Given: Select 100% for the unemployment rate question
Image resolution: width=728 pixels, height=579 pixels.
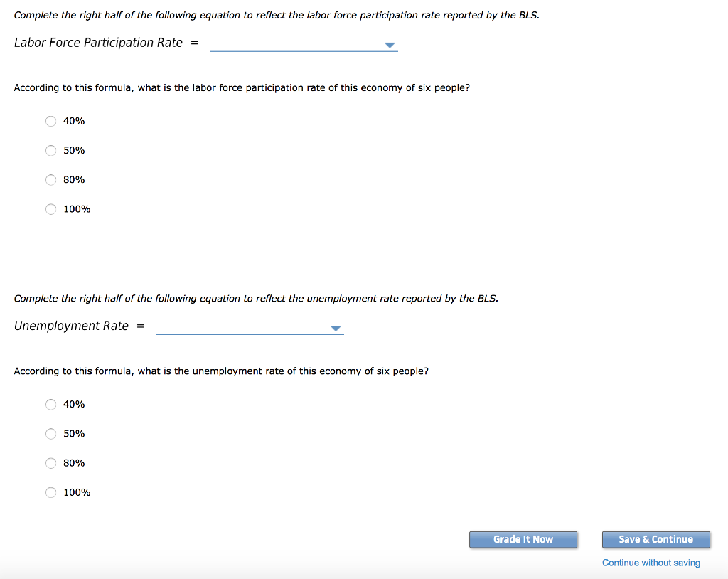Looking at the screenshot, I should pyautogui.click(x=50, y=492).
